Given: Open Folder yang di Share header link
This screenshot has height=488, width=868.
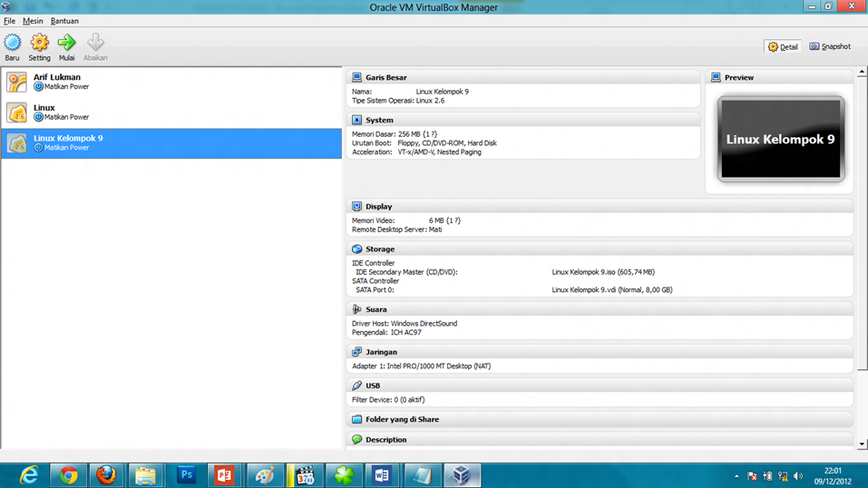Looking at the screenshot, I should pyautogui.click(x=402, y=419).
